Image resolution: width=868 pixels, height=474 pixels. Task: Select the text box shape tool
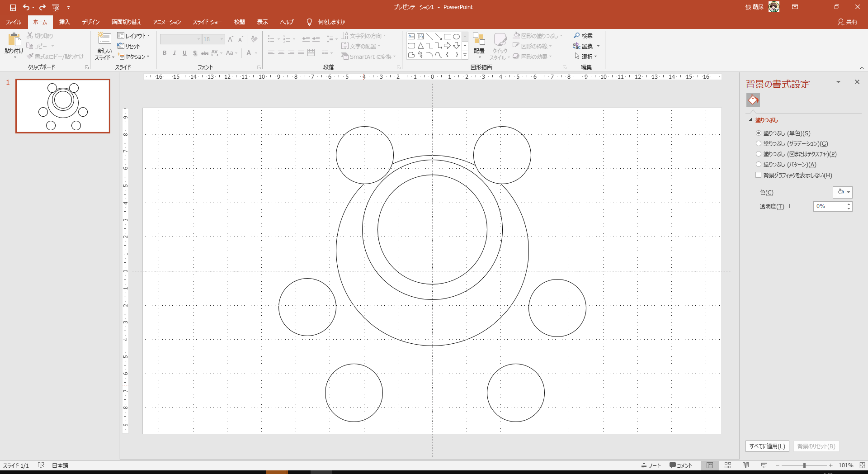coord(411,37)
